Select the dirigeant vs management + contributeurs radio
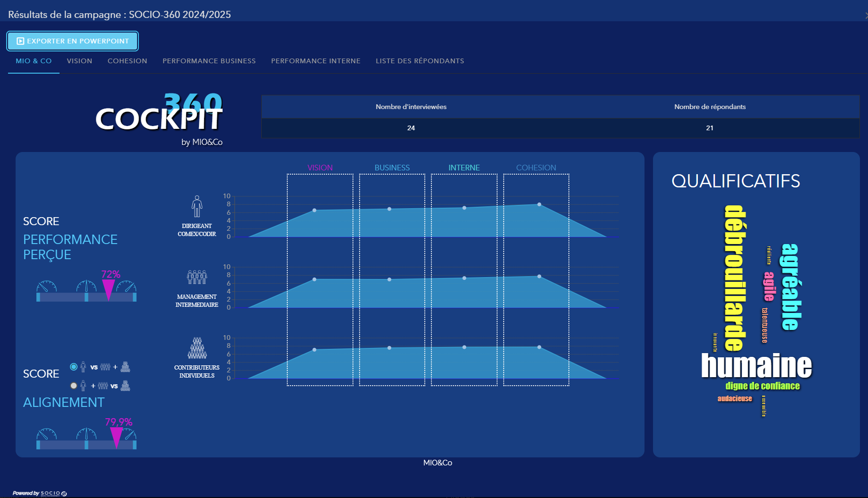The image size is (868, 498). pos(74,367)
